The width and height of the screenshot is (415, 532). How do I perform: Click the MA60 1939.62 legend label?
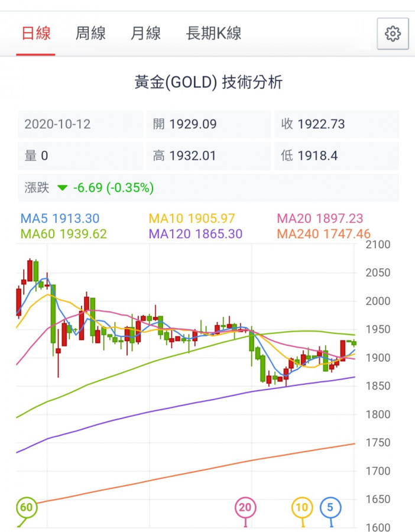(64, 234)
